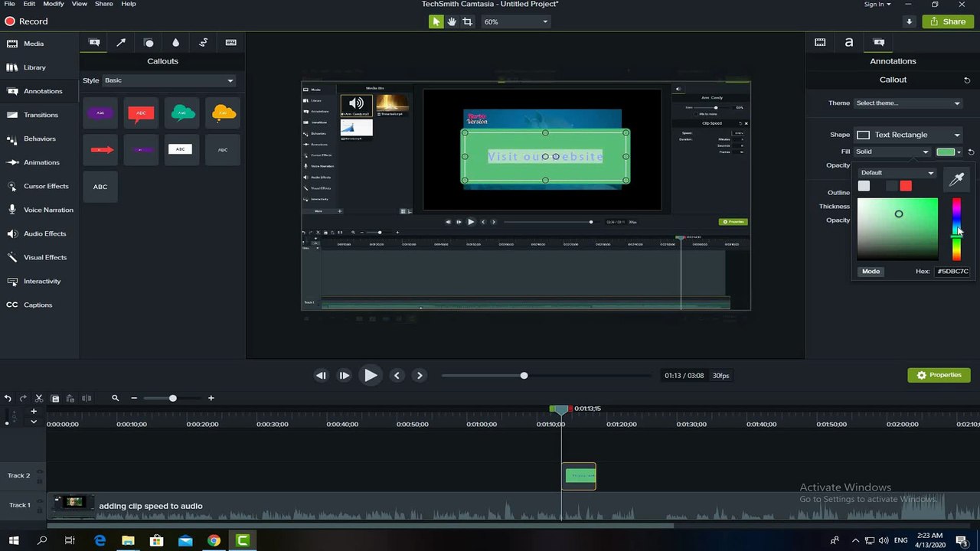This screenshot has width=980, height=551.
Task: Click the Hex color value field
Action: pyautogui.click(x=953, y=272)
